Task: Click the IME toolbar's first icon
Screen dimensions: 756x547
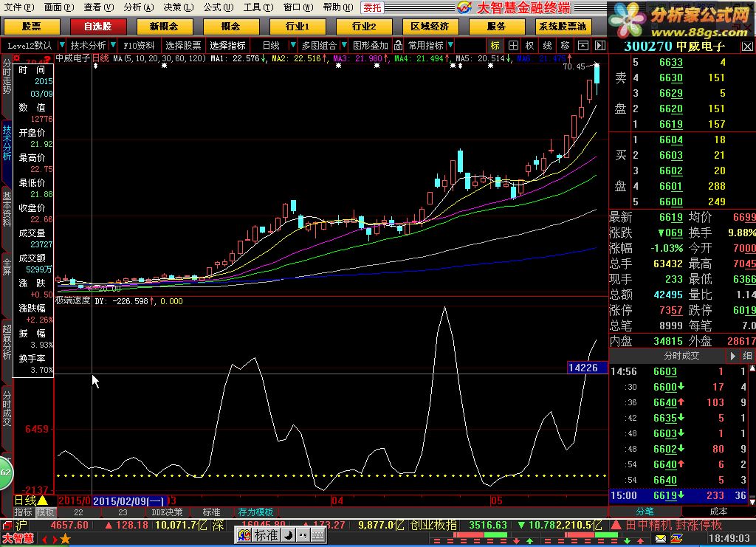Action: point(244,535)
